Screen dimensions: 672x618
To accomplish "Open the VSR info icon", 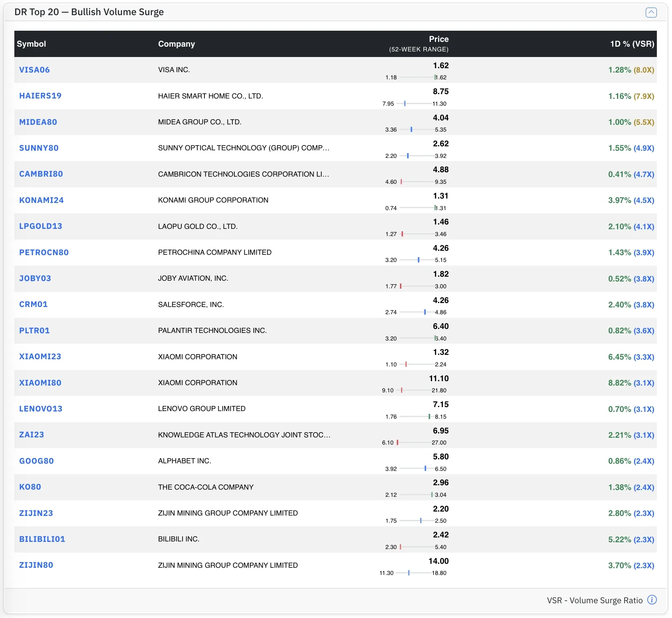I will click(x=652, y=600).
